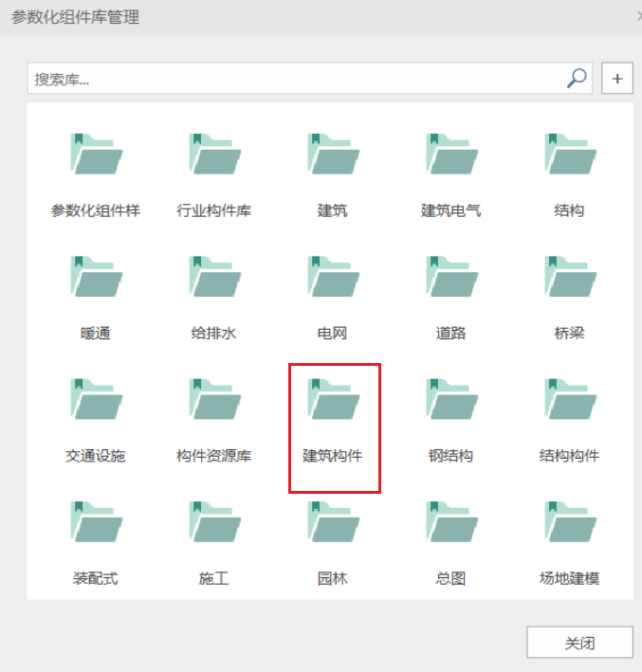This screenshot has width=642, height=672.
Task: Select the 钢结构 label text
Action: click(450, 456)
